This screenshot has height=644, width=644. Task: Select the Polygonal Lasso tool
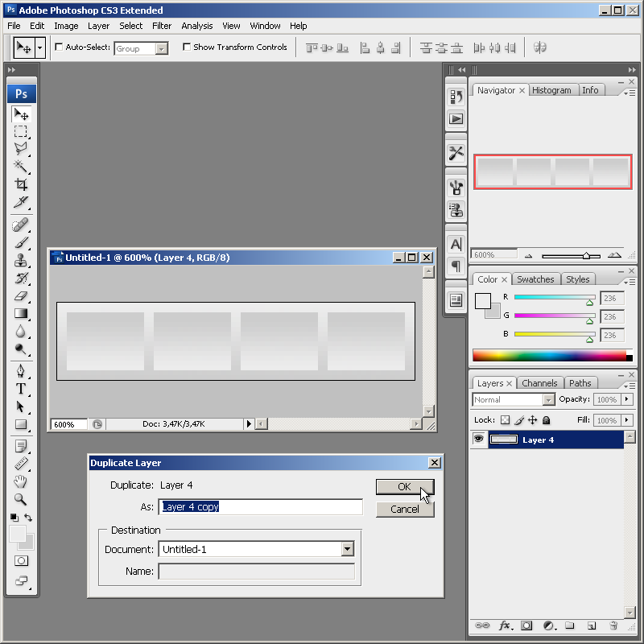click(21, 149)
